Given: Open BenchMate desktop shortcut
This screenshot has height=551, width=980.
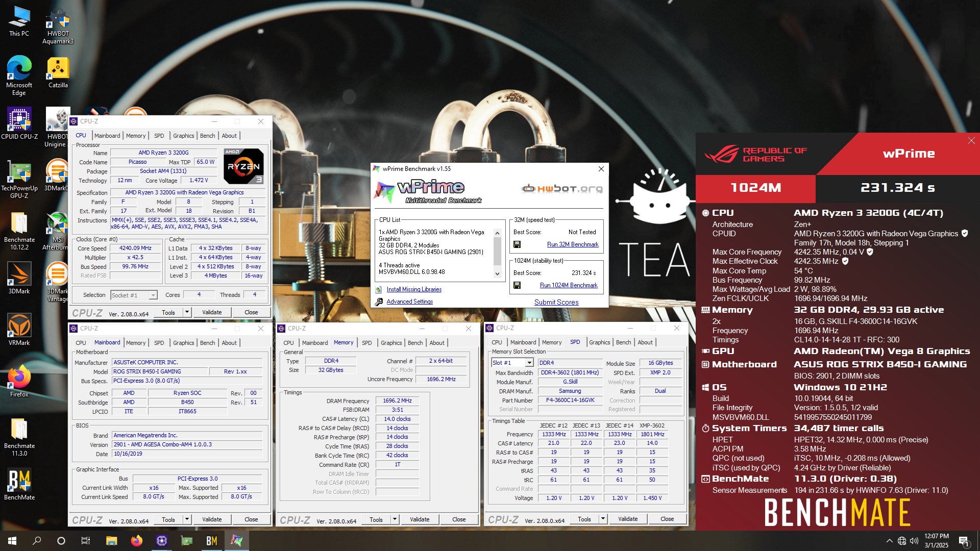Looking at the screenshot, I should click(x=19, y=484).
